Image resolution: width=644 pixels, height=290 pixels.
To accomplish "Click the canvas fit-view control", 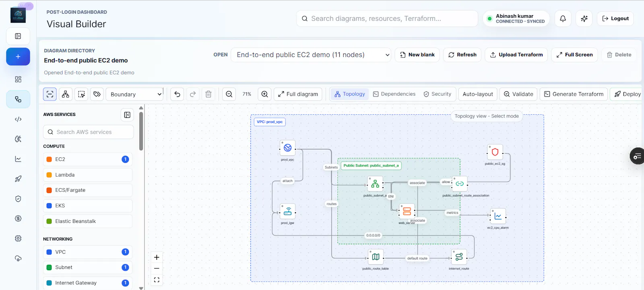I will coord(157,280).
